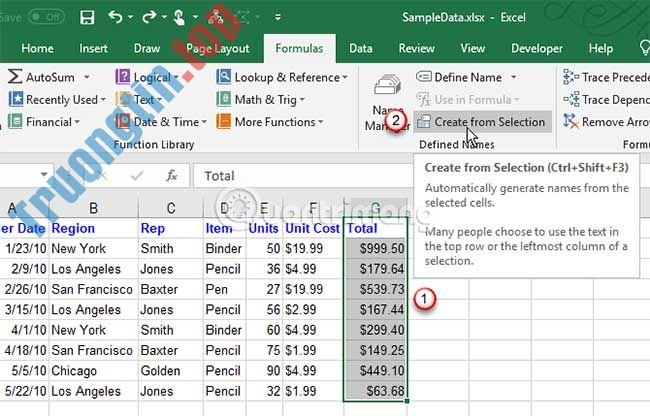650x416 pixels.
Task: Click the Golden rep cell
Action: pos(171,370)
